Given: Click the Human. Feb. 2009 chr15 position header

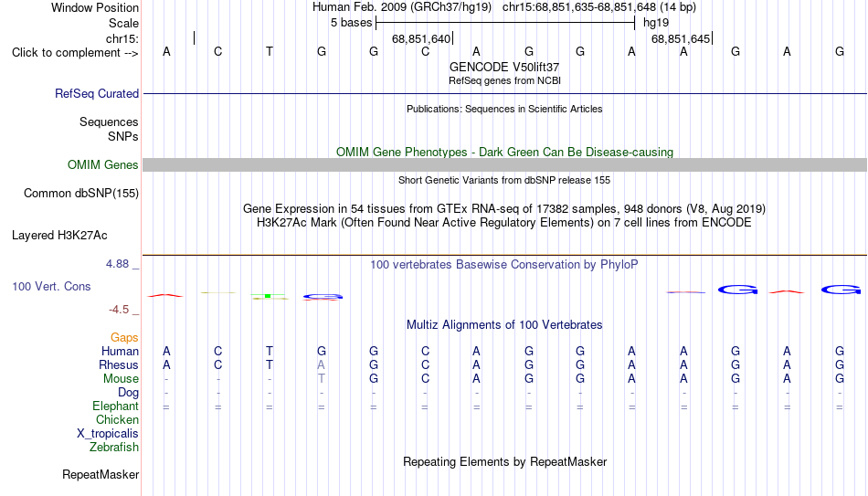Looking at the screenshot, I should (504, 7).
